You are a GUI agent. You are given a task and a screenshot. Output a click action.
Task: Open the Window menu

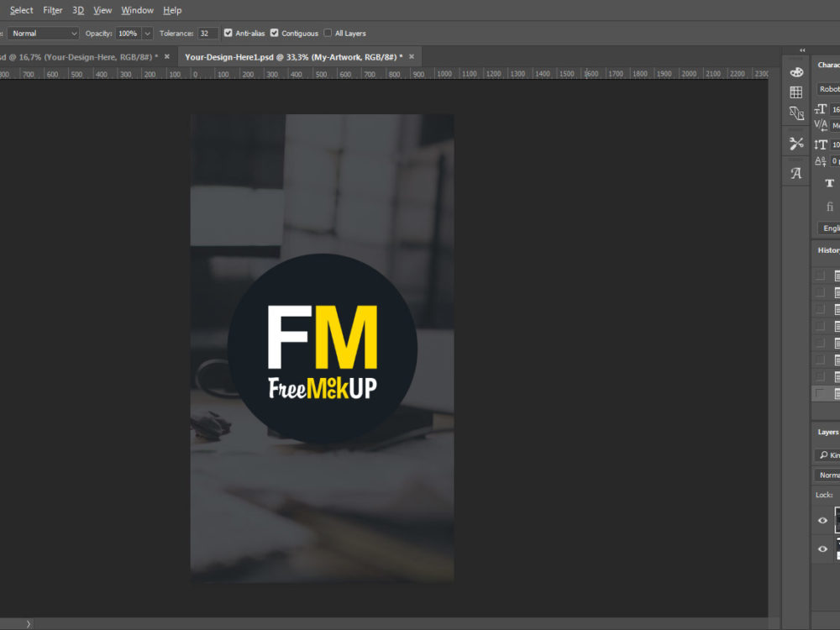pyautogui.click(x=137, y=10)
